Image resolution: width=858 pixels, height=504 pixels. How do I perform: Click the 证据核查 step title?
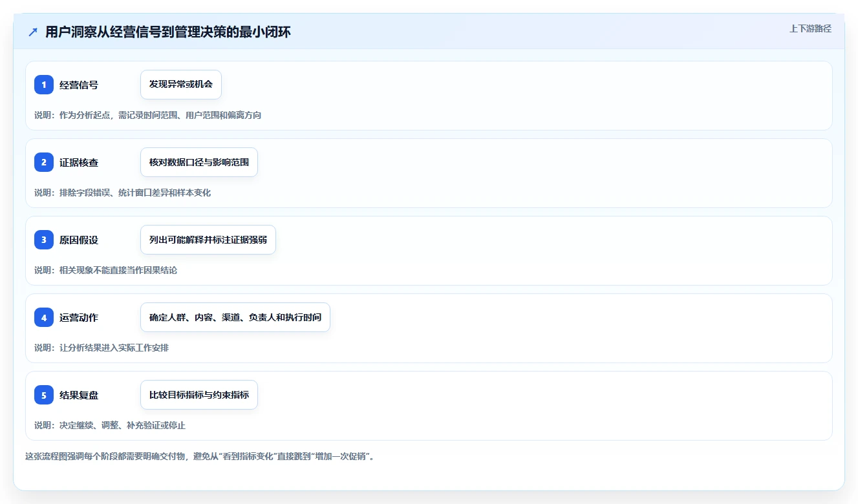pyautogui.click(x=79, y=162)
